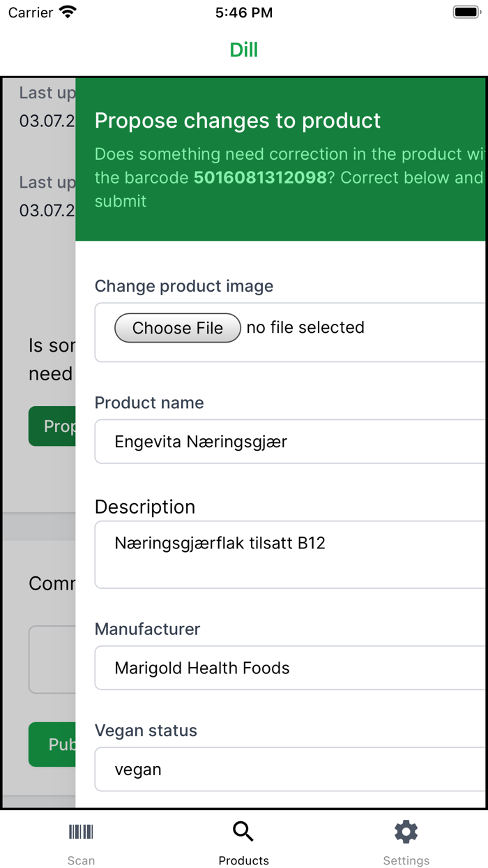Select the Manufacturer input field
Screen dimensions: 488x868
290,668
